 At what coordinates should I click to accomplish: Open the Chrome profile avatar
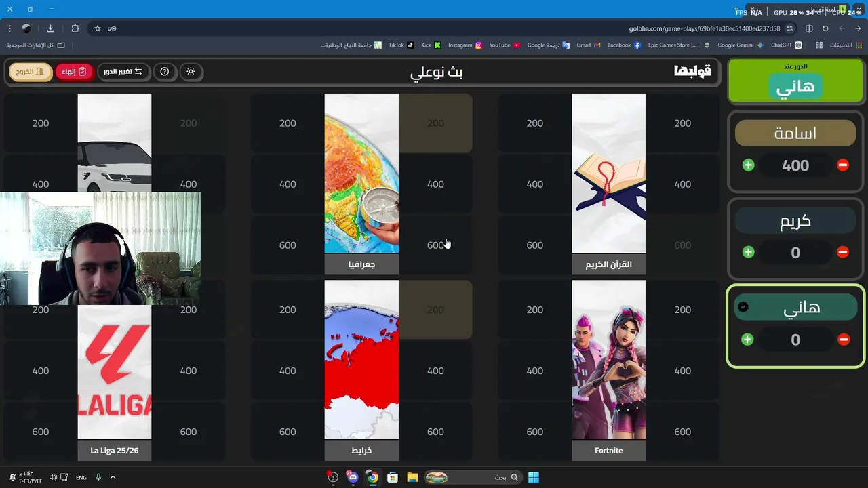[x=26, y=28]
